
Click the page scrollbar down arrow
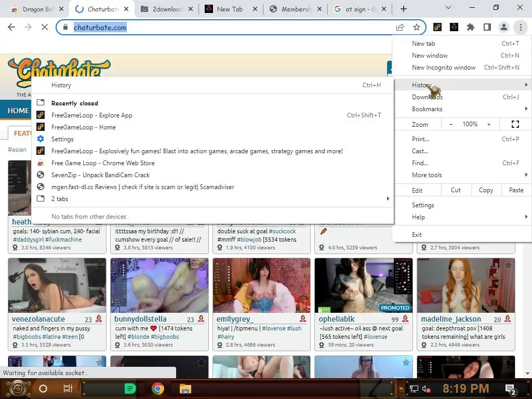(527, 374)
